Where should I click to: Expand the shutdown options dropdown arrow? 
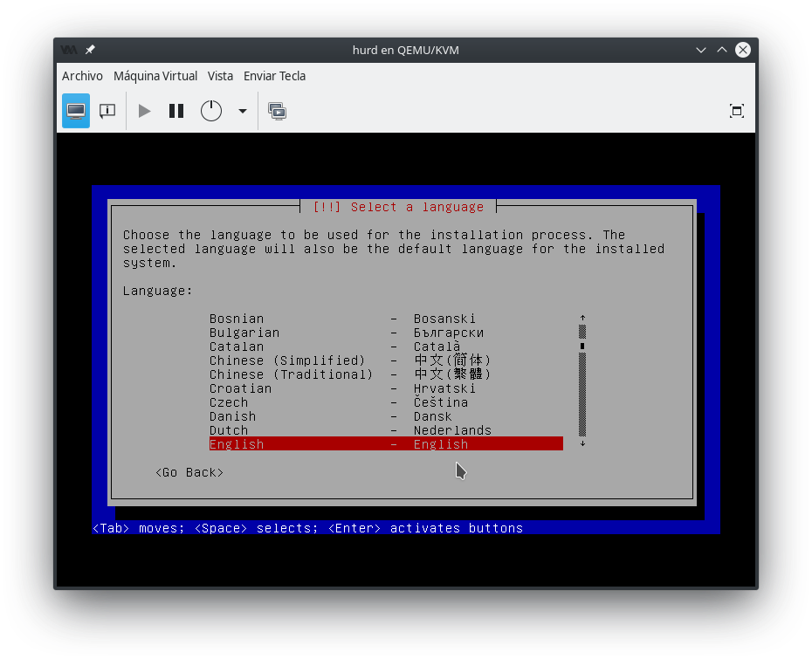click(243, 111)
